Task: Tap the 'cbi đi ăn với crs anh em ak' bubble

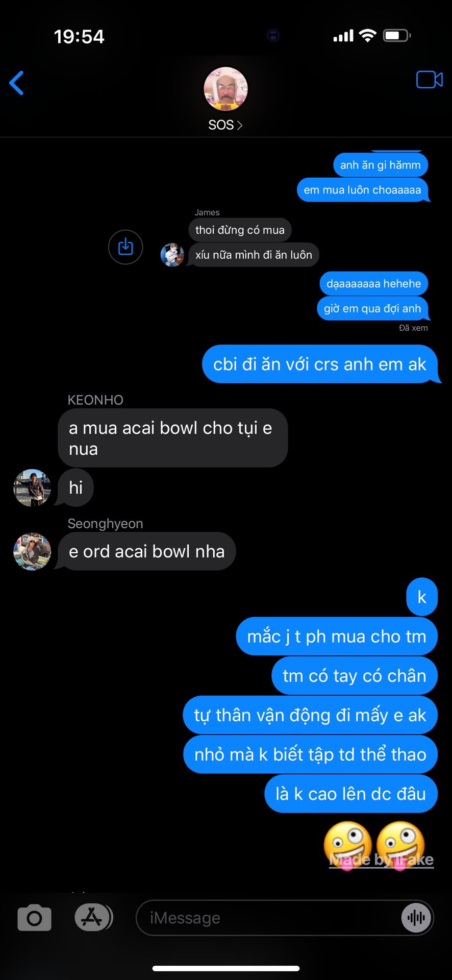Action: click(320, 364)
